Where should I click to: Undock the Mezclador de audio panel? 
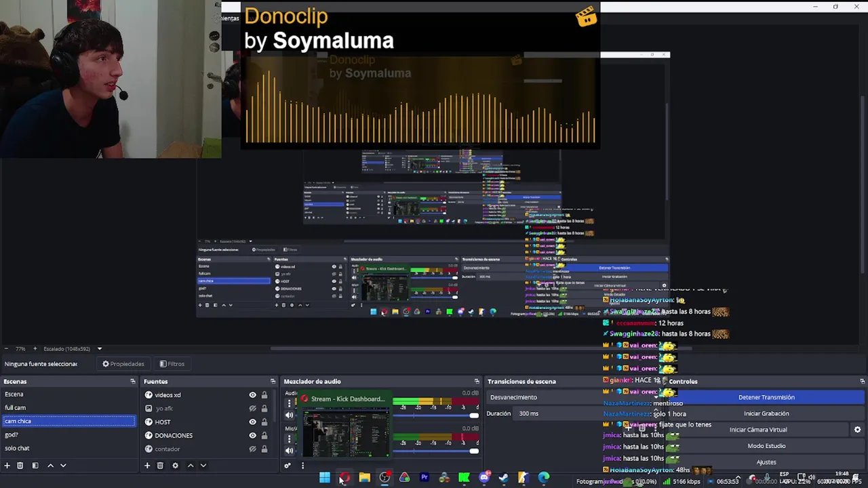[x=477, y=382]
